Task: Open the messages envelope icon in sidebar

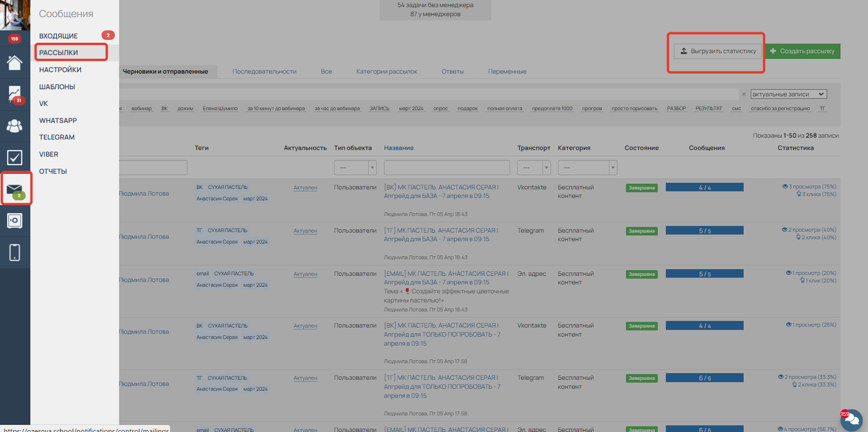Action: 15,189
